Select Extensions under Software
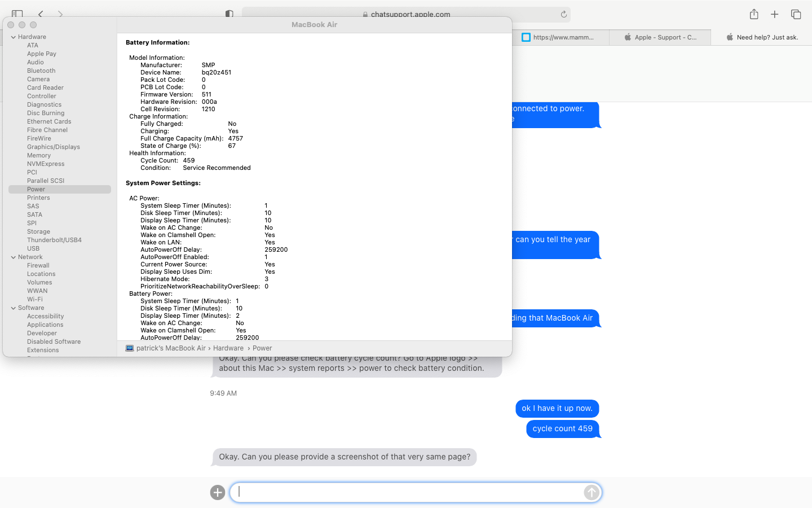This screenshot has width=812, height=508. [x=43, y=351]
